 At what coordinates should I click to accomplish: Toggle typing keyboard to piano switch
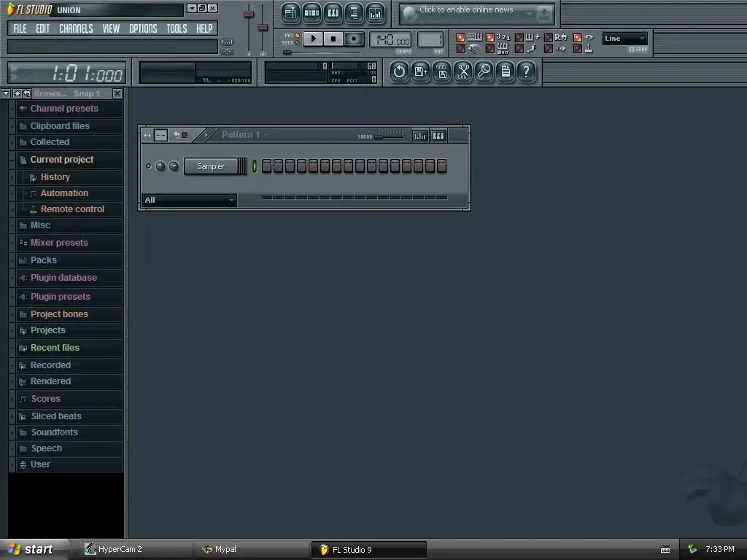tap(461, 38)
